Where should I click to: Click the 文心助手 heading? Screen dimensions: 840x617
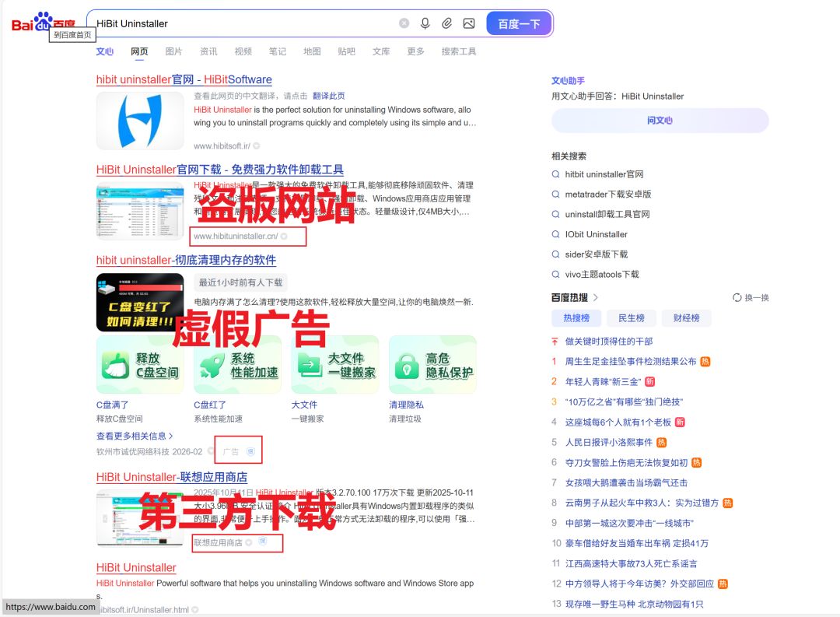coord(568,80)
